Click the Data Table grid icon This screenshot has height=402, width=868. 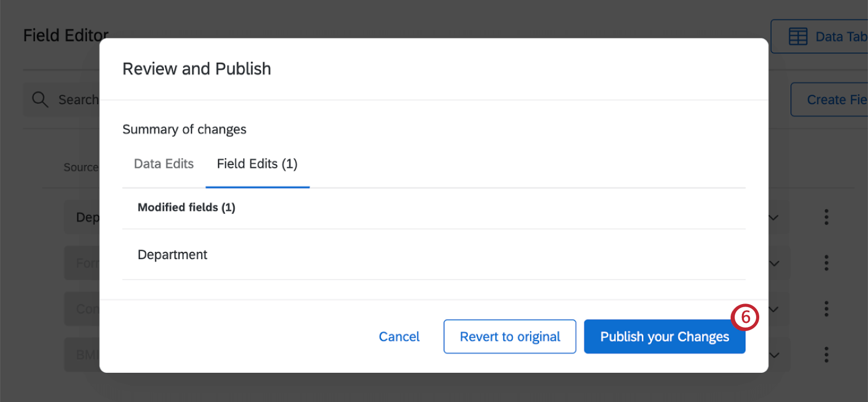(798, 37)
